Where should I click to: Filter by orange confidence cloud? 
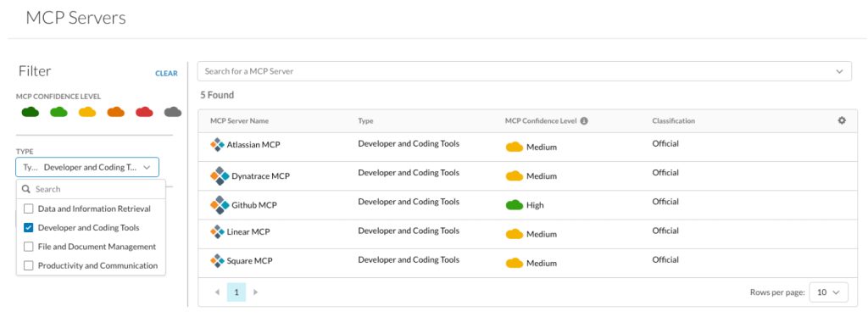[x=115, y=112]
